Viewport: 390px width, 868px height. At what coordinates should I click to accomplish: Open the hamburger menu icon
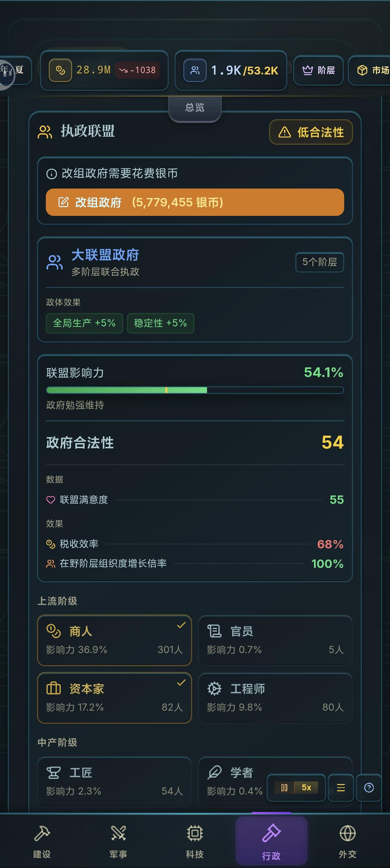coord(341,787)
